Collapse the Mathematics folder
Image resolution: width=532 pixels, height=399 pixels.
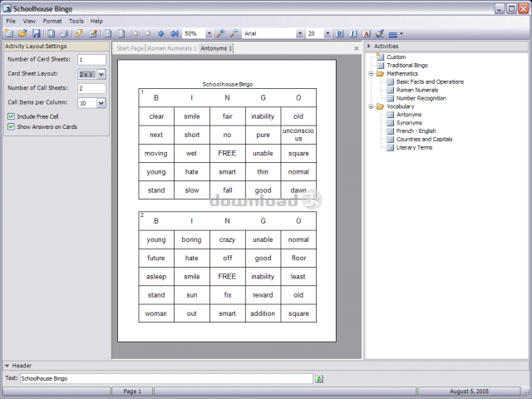[372, 74]
